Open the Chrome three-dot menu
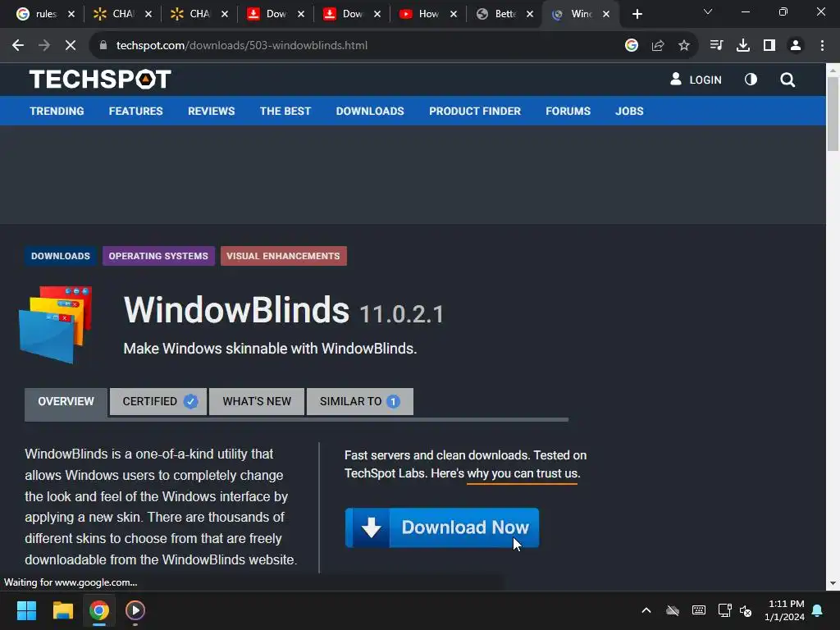The image size is (840, 630). tap(822, 46)
